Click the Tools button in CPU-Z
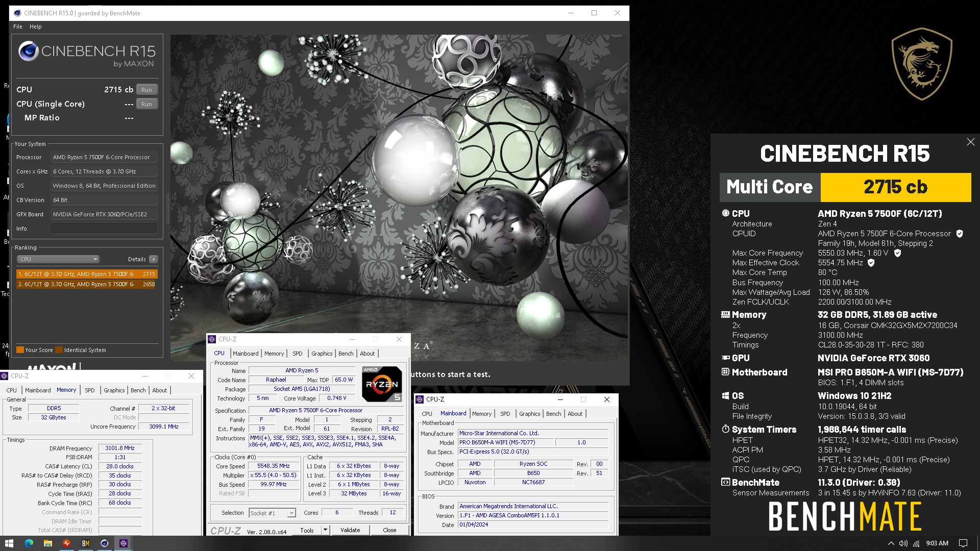Viewport: 980px width, 551px height. (x=307, y=530)
